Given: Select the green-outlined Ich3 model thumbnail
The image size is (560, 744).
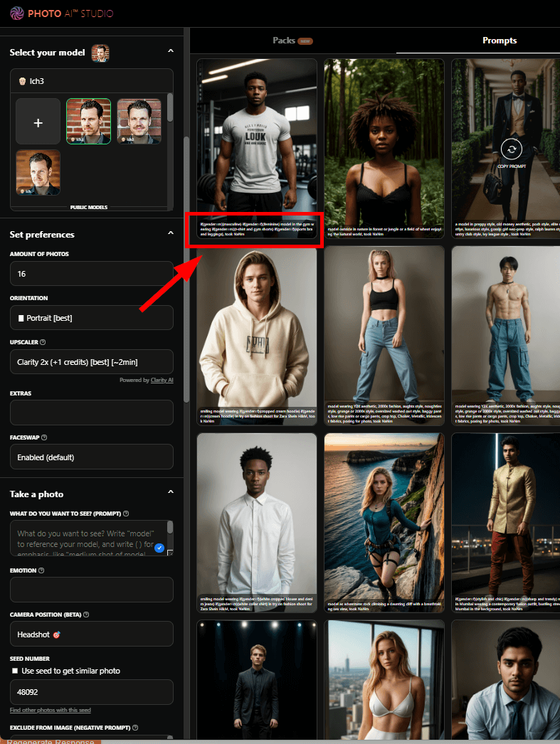Looking at the screenshot, I should click(x=89, y=122).
